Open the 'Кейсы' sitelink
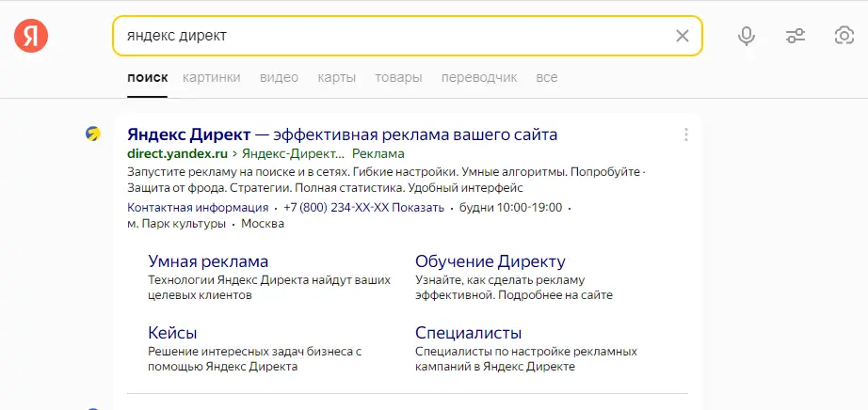Screen dimensions: 868x410 [x=172, y=333]
